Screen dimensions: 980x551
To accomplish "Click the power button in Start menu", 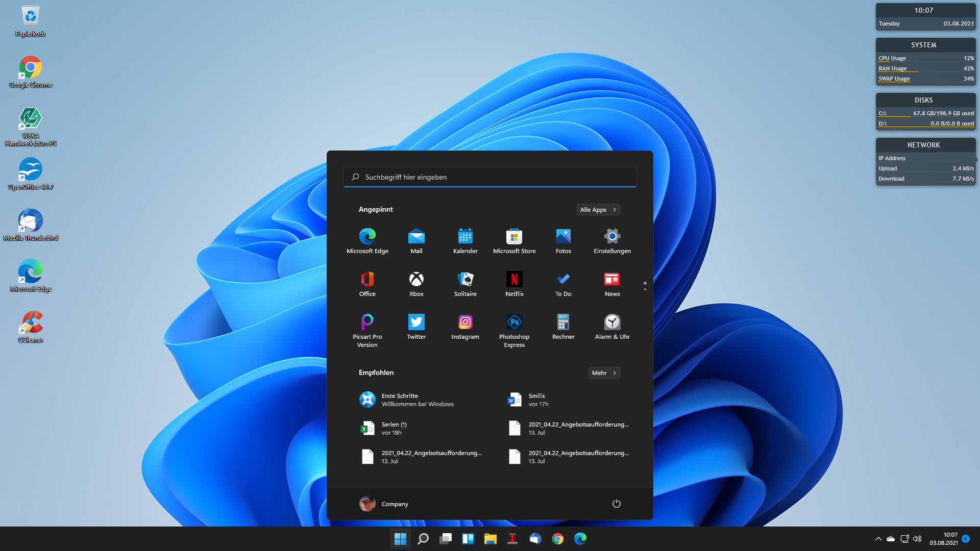I will click(617, 504).
